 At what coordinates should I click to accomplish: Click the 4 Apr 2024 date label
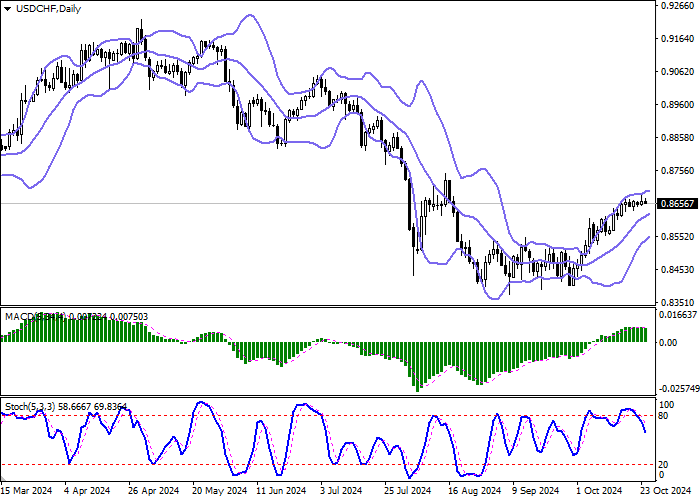(x=88, y=491)
